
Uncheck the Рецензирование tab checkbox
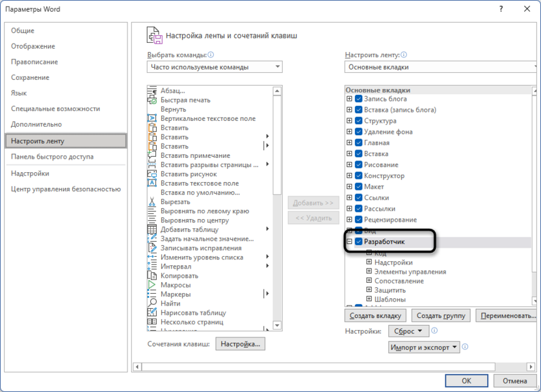pos(358,220)
